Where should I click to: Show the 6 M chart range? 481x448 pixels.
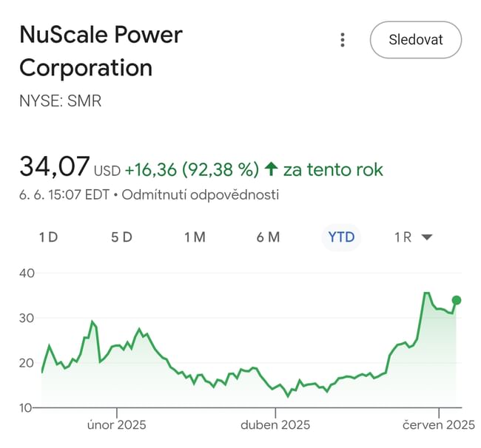268,237
